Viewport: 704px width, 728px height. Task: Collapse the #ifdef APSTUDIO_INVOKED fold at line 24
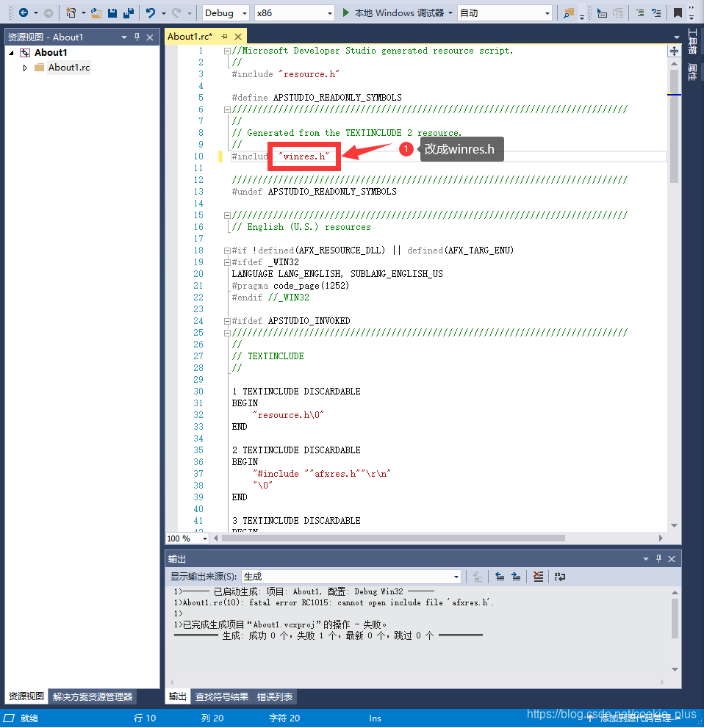pyautogui.click(x=227, y=321)
